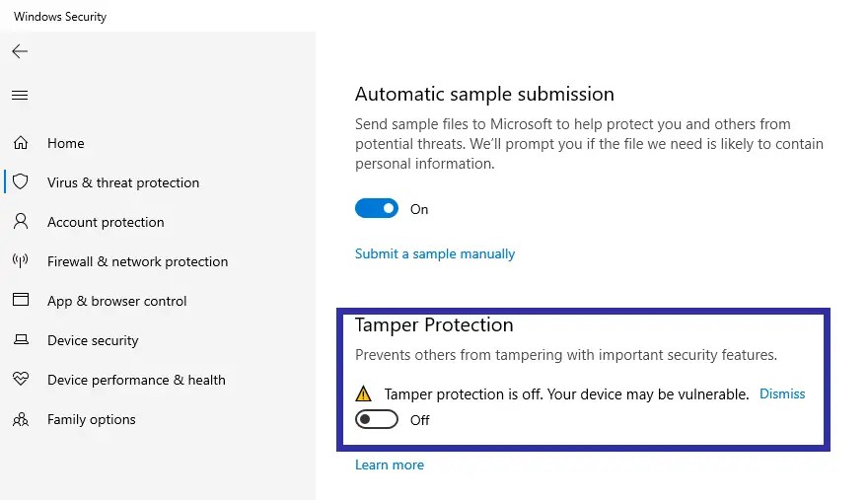Image resolution: width=868 pixels, height=500 pixels.
Task: Click the Family options people icon
Action: 20,419
